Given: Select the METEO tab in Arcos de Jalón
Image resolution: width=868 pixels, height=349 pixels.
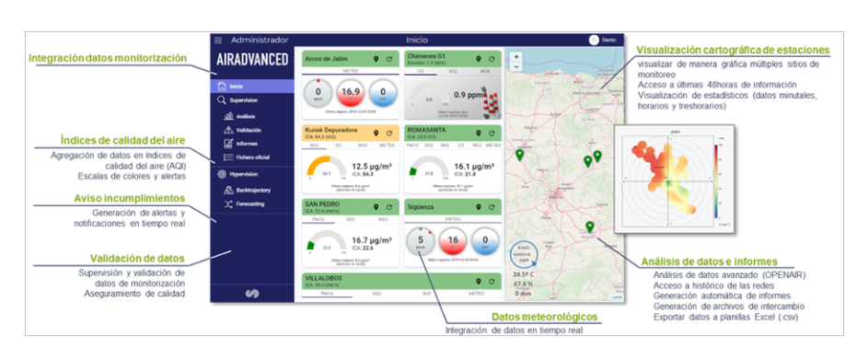Looking at the screenshot, I should pyautogui.click(x=351, y=71).
